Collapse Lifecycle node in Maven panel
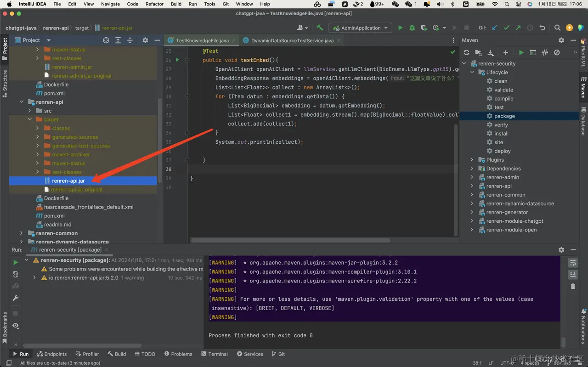588x367 pixels. pos(472,72)
